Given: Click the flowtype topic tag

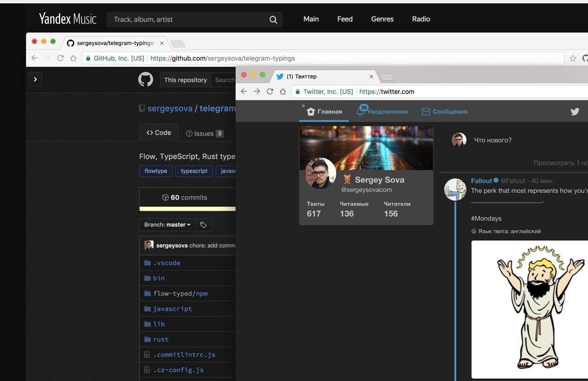Looking at the screenshot, I should (156, 171).
